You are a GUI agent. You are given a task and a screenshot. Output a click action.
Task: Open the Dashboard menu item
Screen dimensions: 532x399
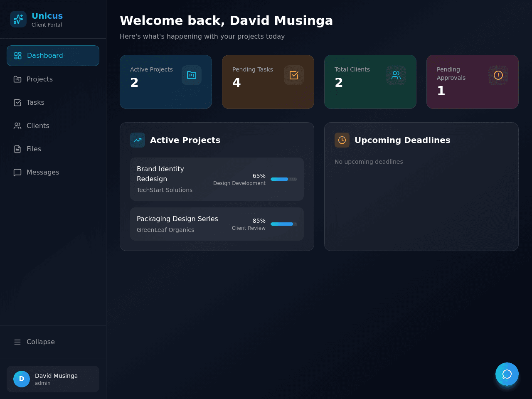pyautogui.click(x=53, y=56)
